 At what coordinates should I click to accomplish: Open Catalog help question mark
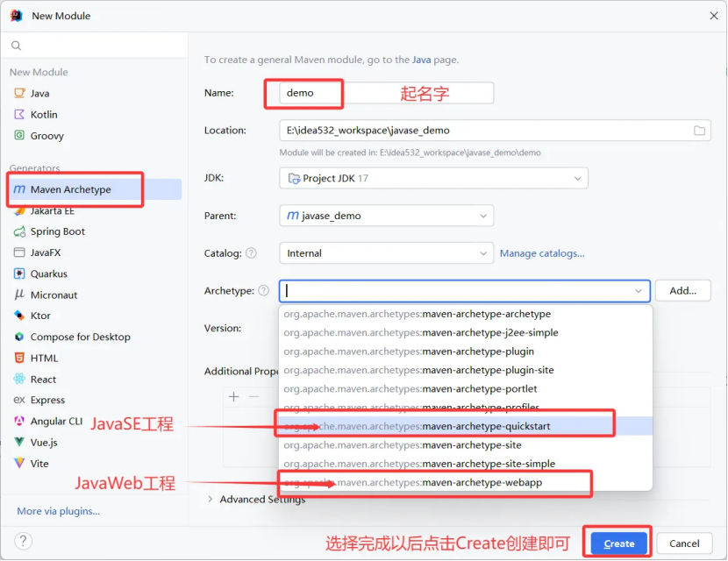(251, 253)
